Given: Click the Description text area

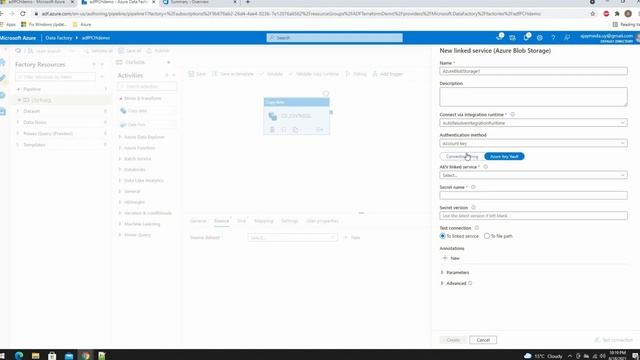Looking at the screenshot, I should 533,97.
